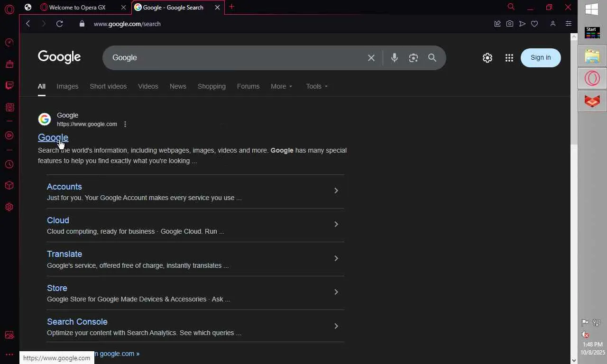
Task: Select the All results tab
Action: pos(42,86)
